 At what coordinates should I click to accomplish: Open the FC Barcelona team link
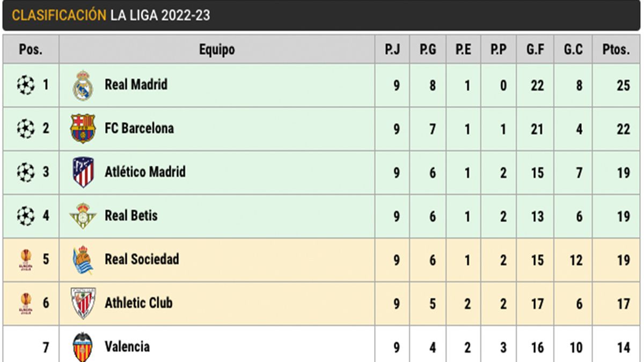click(139, 129)
